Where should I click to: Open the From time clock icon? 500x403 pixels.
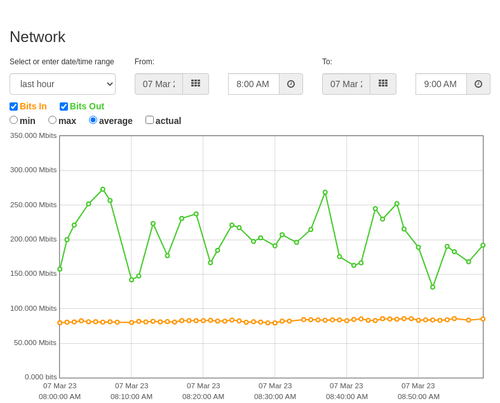click(x=291, y=84)
